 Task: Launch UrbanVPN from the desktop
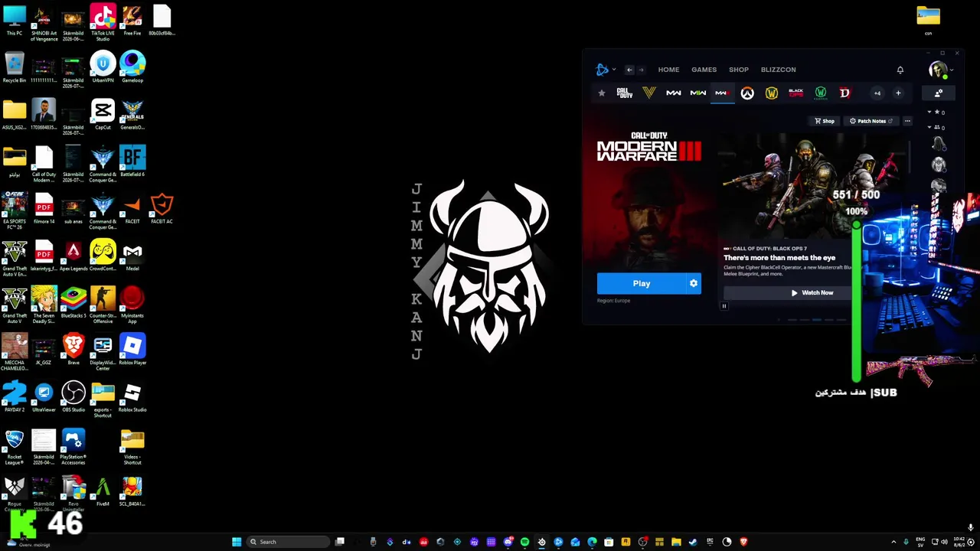[x=103, y=67]
